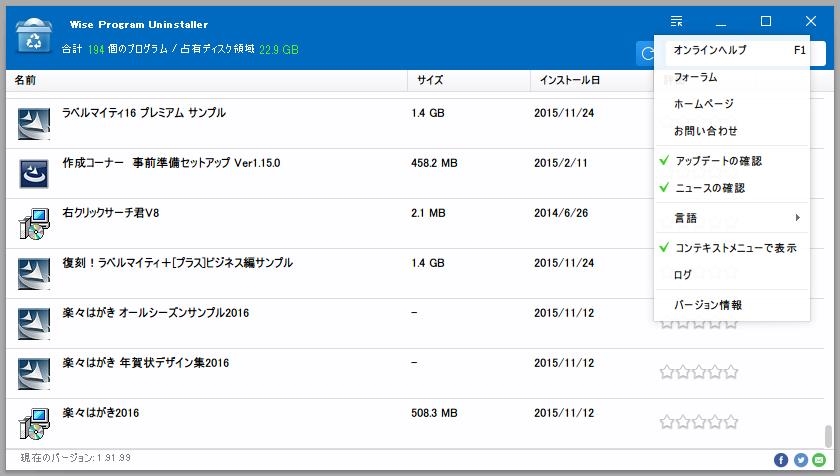The width and height of the screenshot is (840, 476).
Task: Select ラベルマイティ16 プレミアム サンプル row
Action: tap(415, 124)
